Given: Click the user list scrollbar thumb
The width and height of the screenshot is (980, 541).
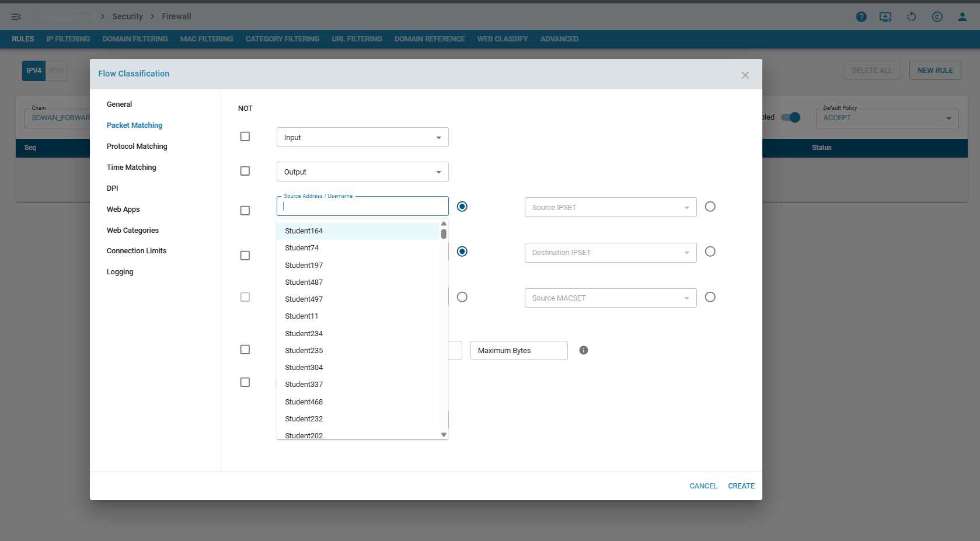Looking at the screenshot, I should [x=444, y=234].
